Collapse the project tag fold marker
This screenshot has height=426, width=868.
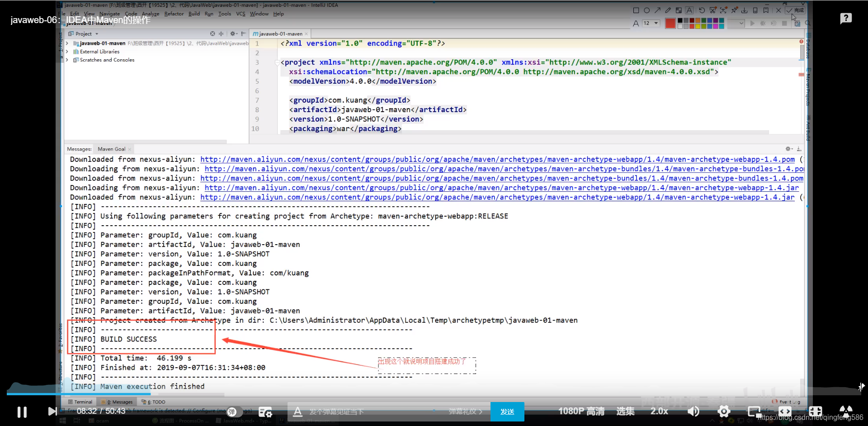click(x=277, y=62)
